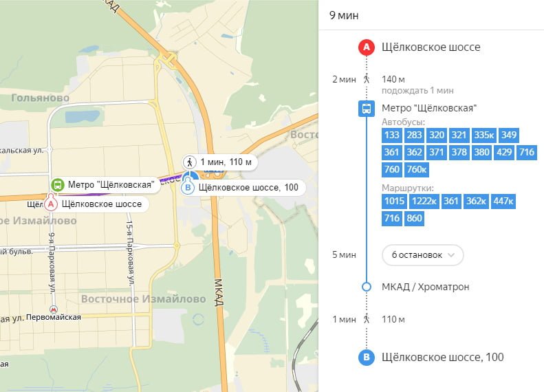Click the 9-я Парковая ул. street label
Screen dimensions: 544x392
(52, 263)
